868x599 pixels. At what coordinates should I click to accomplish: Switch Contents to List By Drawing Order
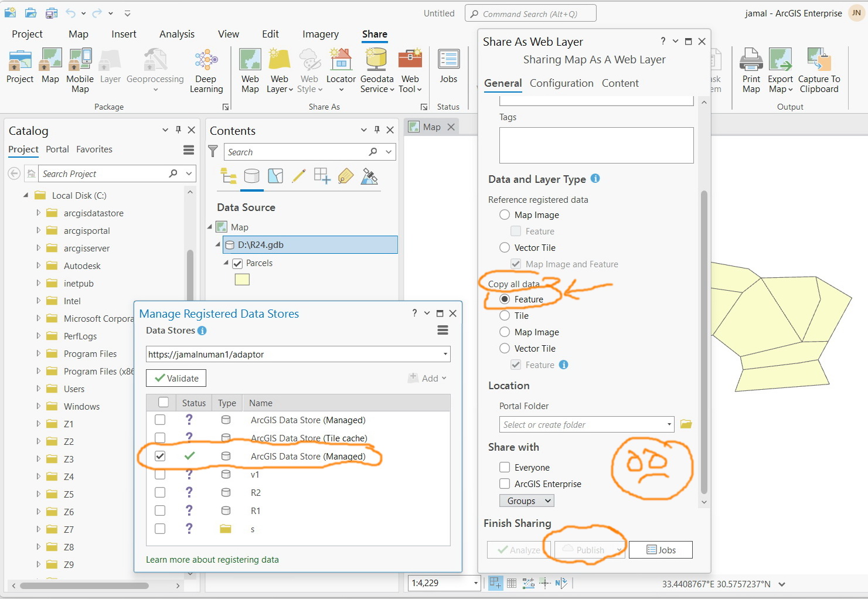229,176
